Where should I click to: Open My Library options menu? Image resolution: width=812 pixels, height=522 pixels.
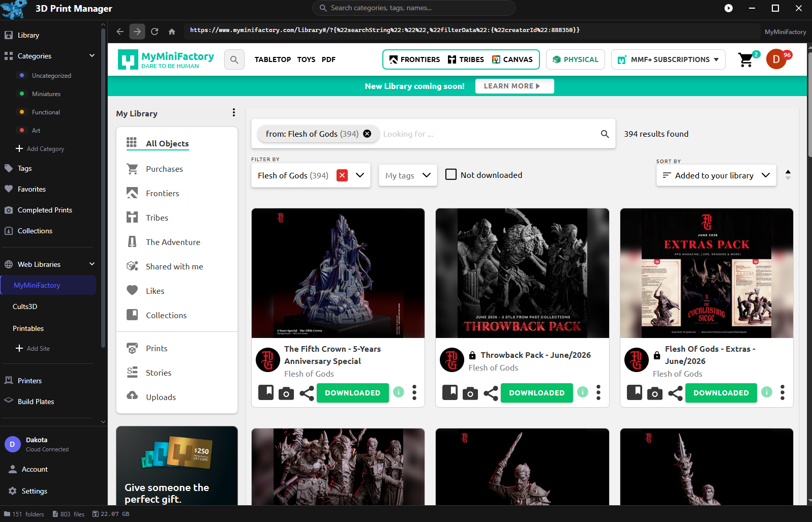(x=233, y=112)
